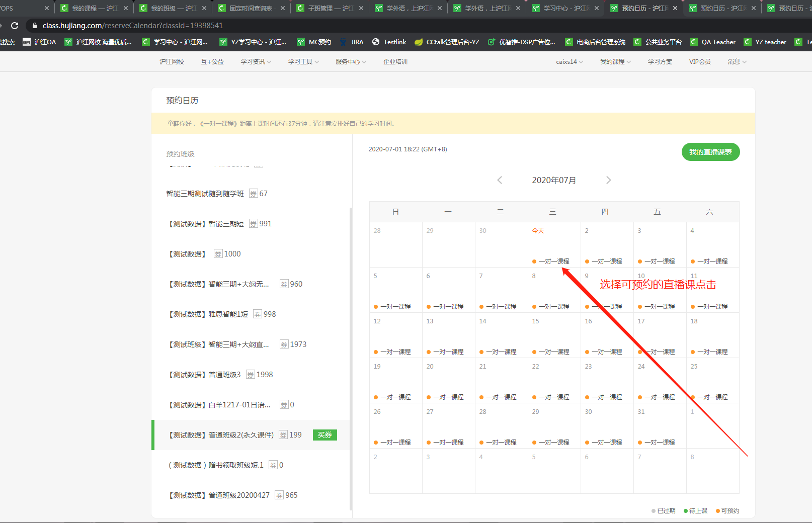Click the class list vertical scrollbar
This screenshot has width=812, height=523.
click(x=351, y=352)
